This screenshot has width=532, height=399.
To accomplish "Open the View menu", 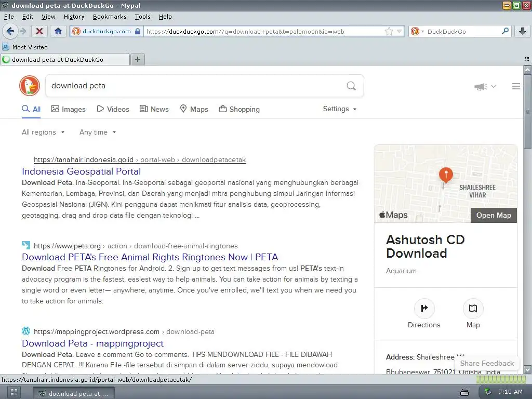I will [48, 17].
